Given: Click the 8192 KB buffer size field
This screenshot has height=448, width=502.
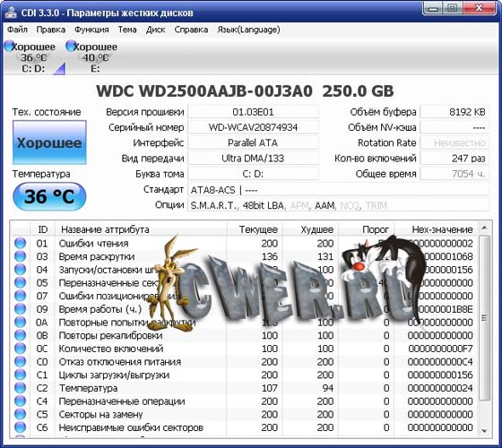Looking at the screenshot, I should pos(454,112).
